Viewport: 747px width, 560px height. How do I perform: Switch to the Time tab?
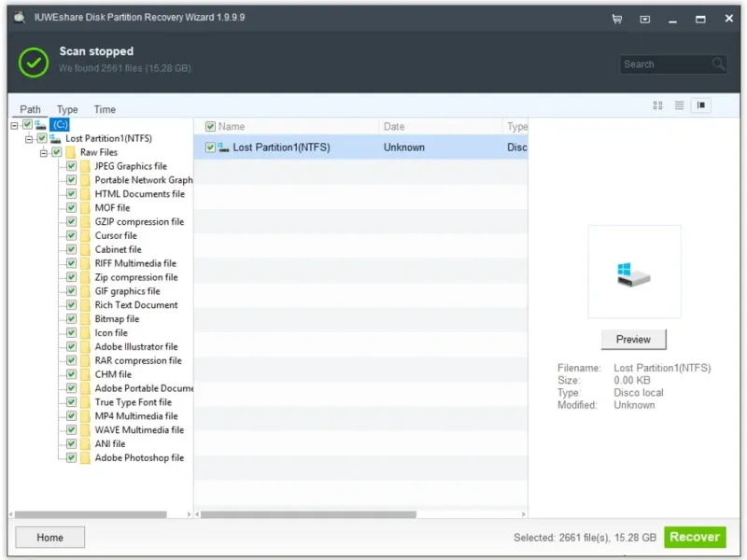(x=105, y=109)
